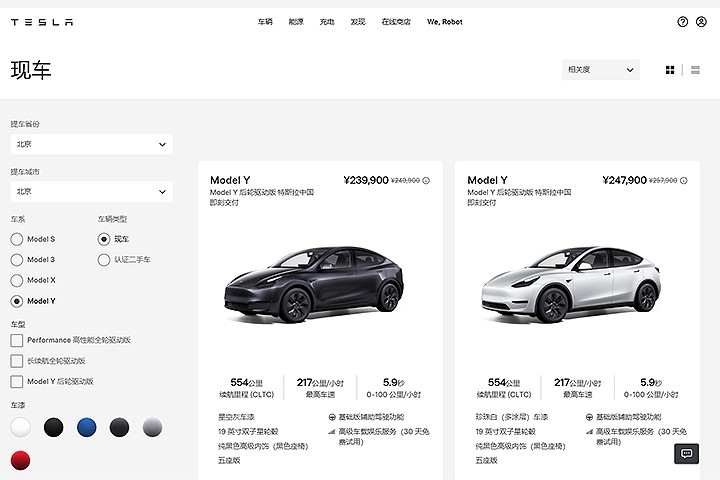Open the 充电 menu
Viewport: 720px width, 480px height.
327,22
